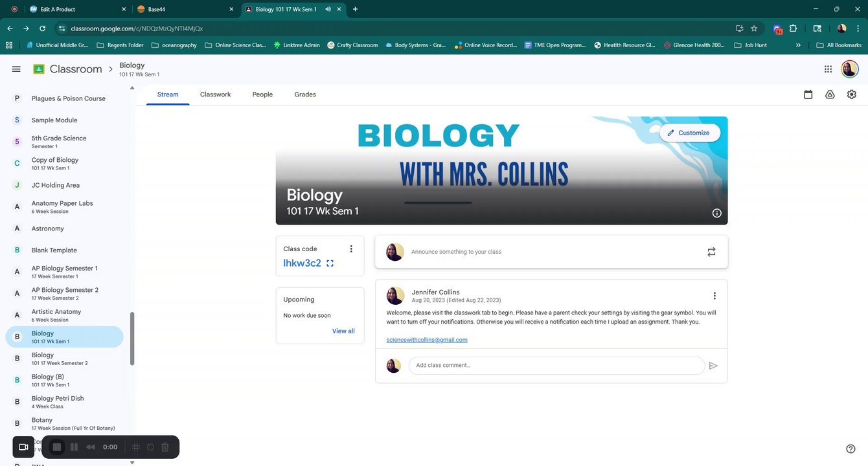Open Astronomy class in sidebar

pos(64,228)
